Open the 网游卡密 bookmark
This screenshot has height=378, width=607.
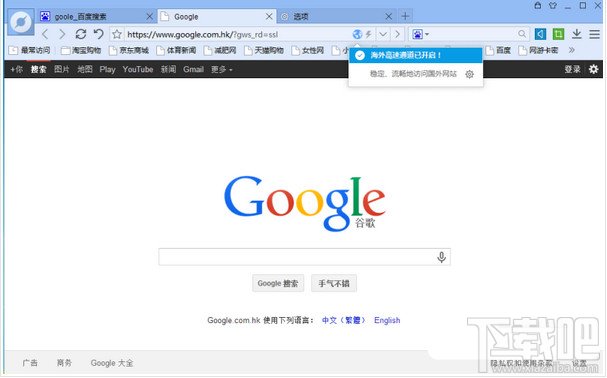coord(538,50)
